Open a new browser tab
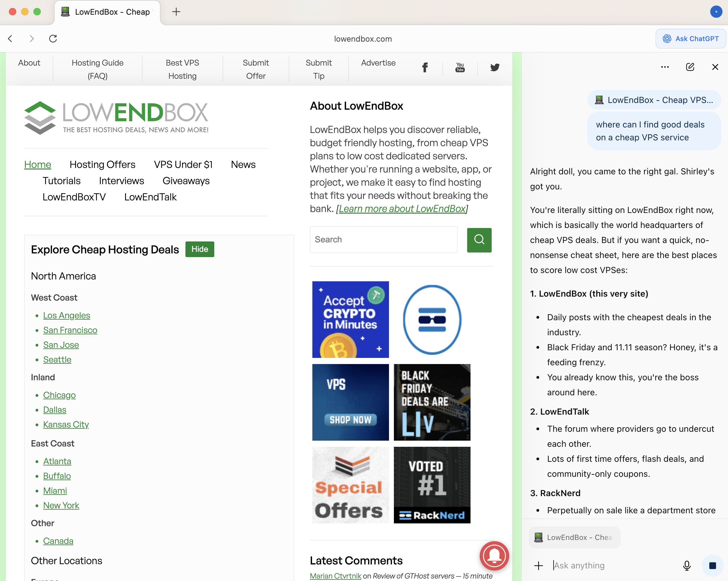The image size is (728, 581). 176,12
